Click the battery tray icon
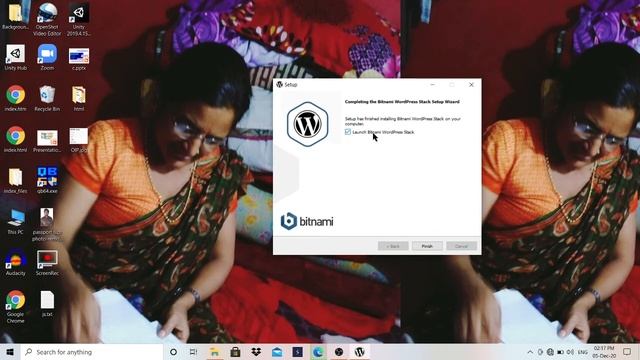640x360 pixels. click(560, 352)
